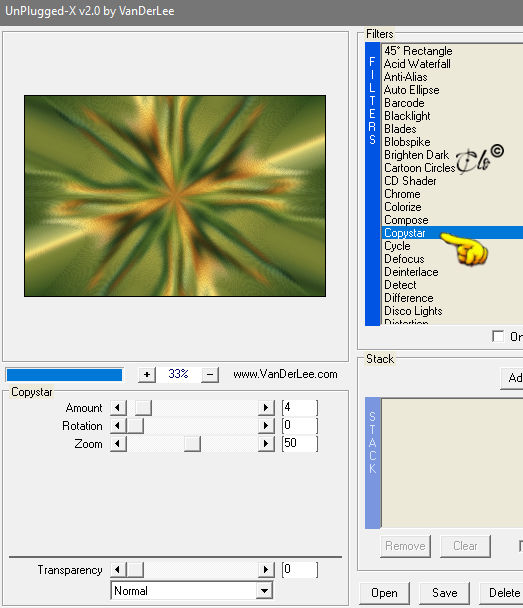Pick the Chrome filter from the list
Screen dimensions: 523x608
(x=402, y=194)
